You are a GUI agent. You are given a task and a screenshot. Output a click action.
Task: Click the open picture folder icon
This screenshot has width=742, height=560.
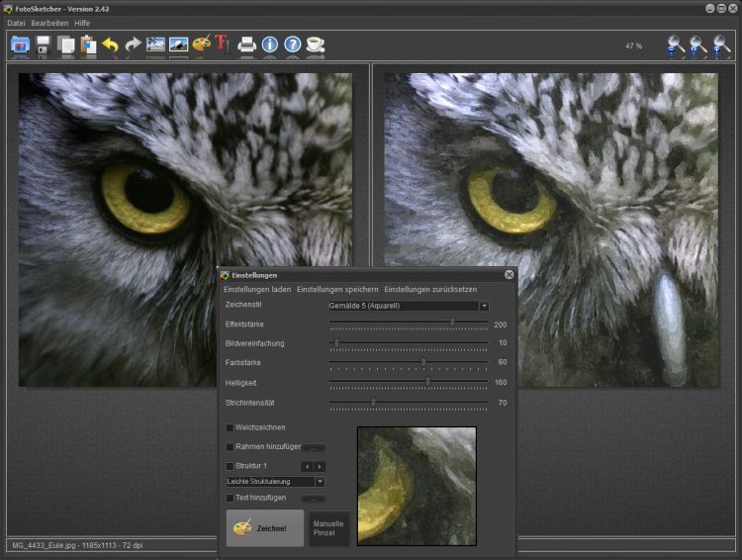tap(20, 45)
